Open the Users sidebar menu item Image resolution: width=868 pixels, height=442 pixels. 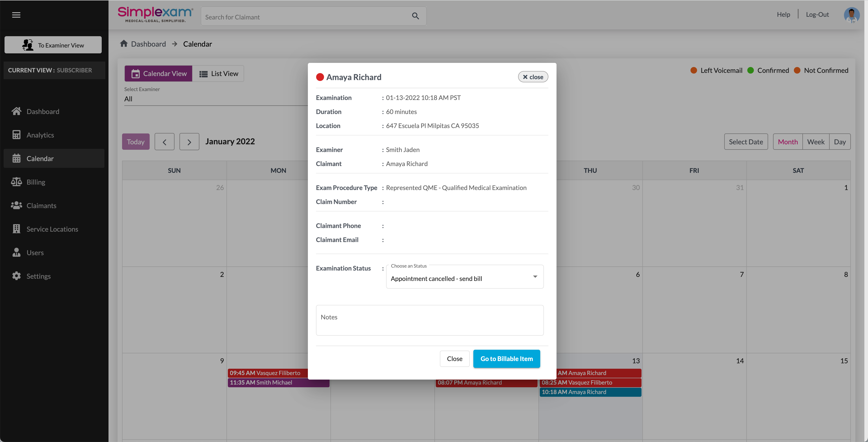click(x=35, y=252)
